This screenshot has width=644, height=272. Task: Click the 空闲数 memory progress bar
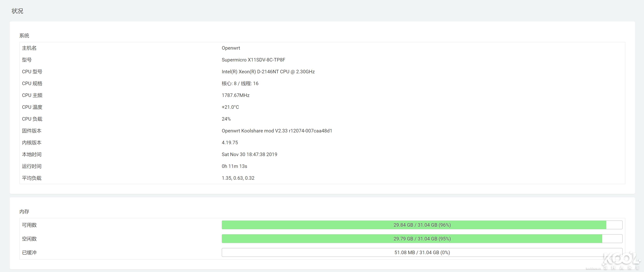[x=422, y=239]
